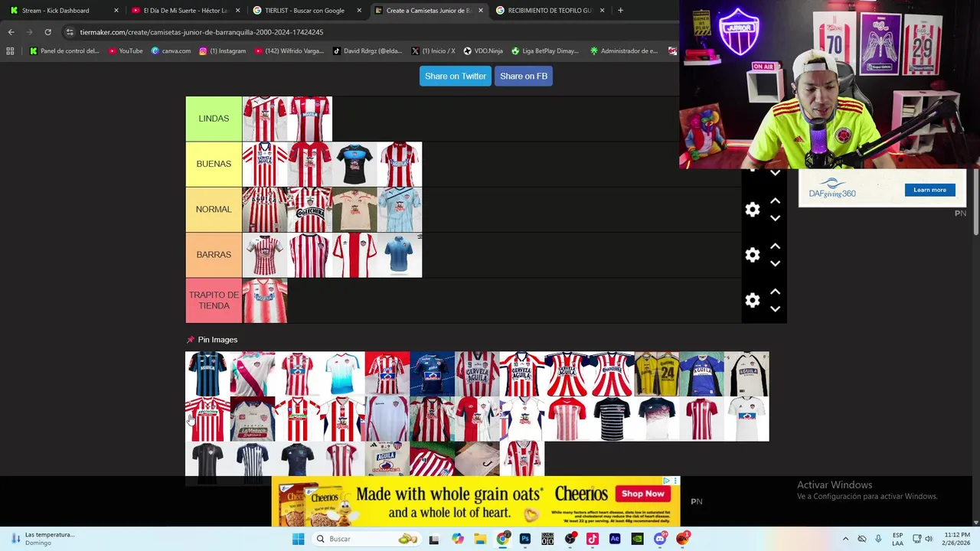Click Shop Now in Cheerios ad
The width and height of the screenshot is (980, 551).
click(642, 494)
